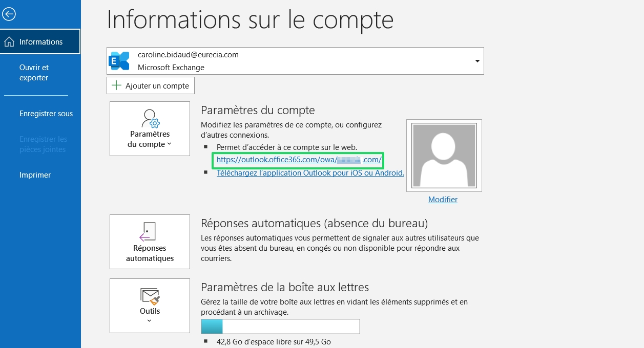Click the home icon beside Informations
The image size is (644, 348).
9,42
